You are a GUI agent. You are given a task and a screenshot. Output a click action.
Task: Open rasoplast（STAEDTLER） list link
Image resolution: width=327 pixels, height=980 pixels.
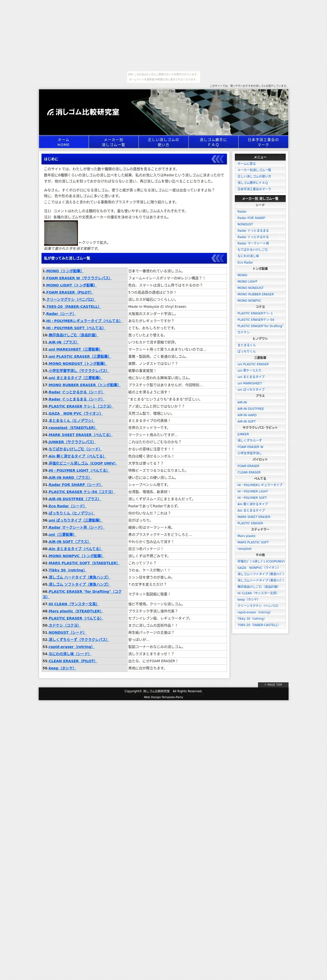[73, 428]
